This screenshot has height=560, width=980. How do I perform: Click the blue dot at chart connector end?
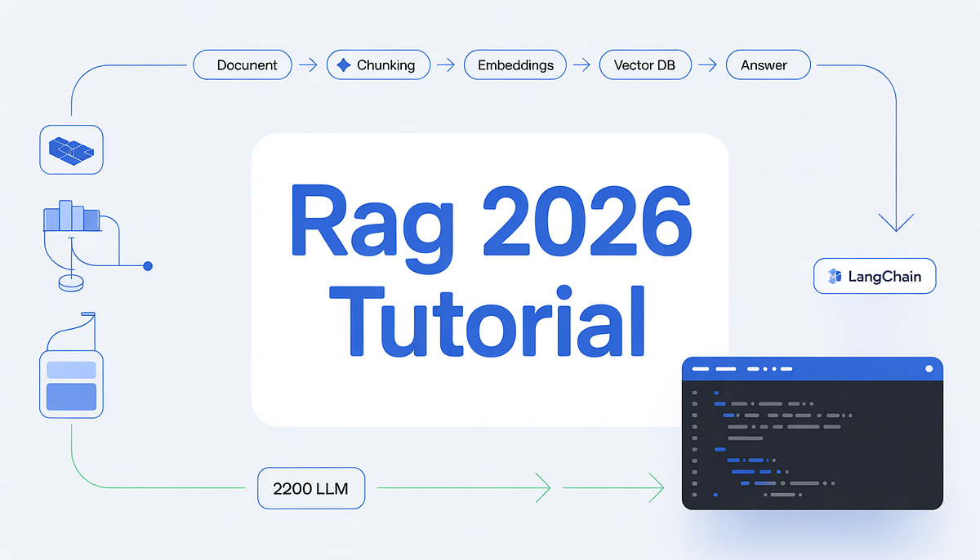pyautogui.click(x=148, y=266)
